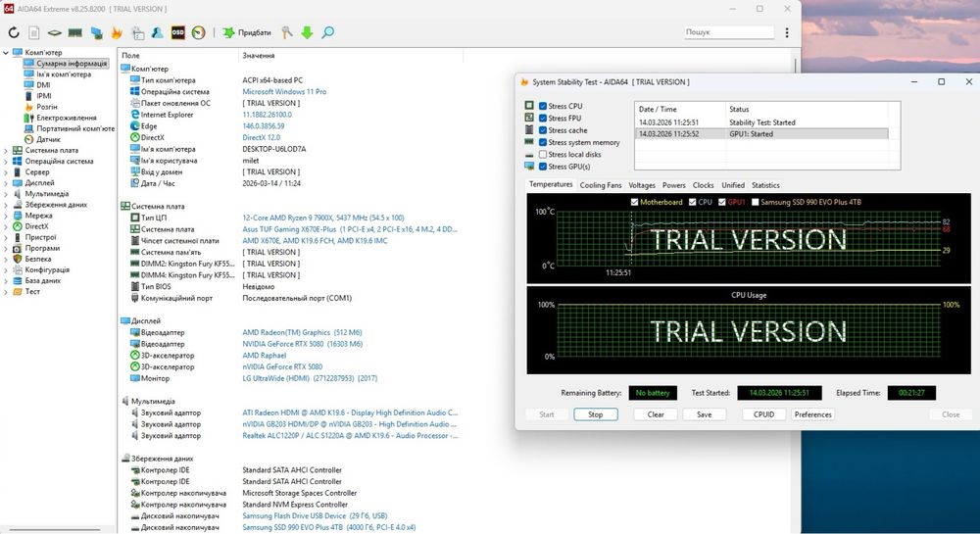Expand the Мережа tree node
Screen dimensions: 980x534
[6, 216]
